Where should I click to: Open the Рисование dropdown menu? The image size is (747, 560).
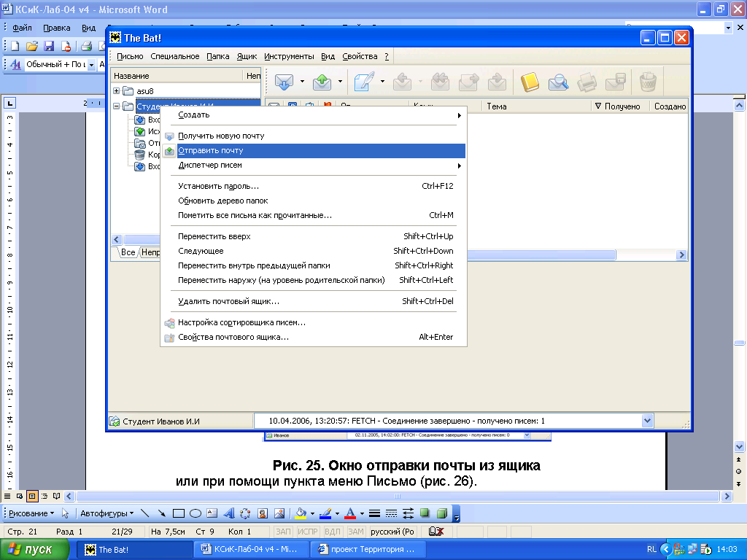(31, 513)
